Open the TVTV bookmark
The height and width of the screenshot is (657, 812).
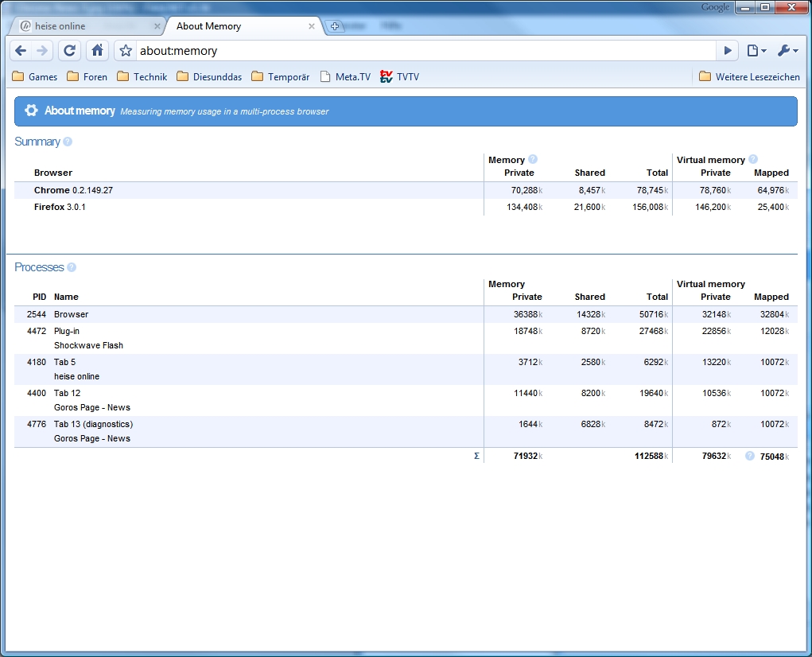tap(399, 77)
